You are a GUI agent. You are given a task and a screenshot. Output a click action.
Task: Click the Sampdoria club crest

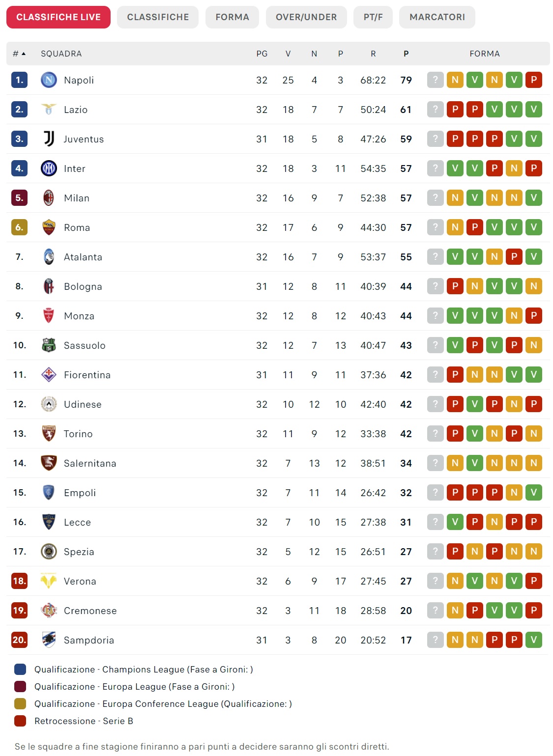(49, 640)
